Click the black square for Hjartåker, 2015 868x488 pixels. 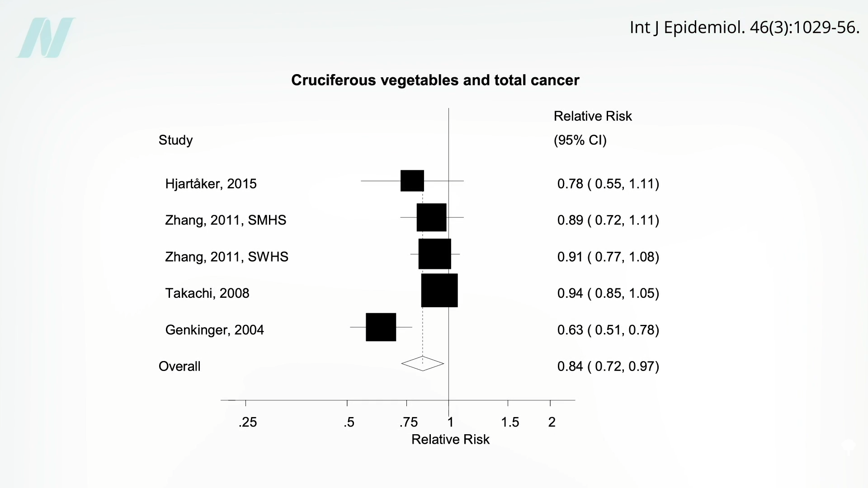412,181
